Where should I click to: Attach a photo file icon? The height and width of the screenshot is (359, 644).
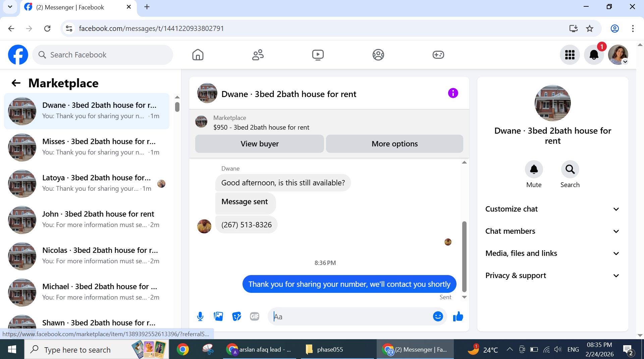218,316
